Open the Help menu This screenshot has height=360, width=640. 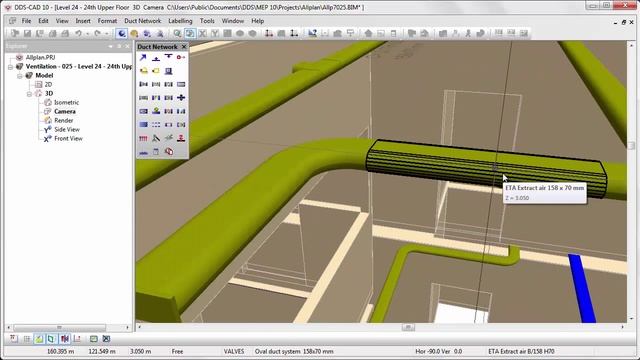point(258,21)
